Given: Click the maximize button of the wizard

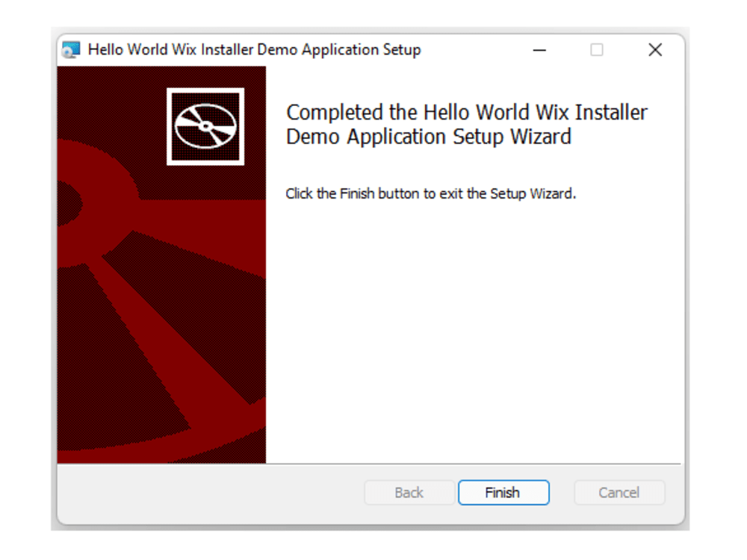Looking at the screenshot, I should [597, 49].
